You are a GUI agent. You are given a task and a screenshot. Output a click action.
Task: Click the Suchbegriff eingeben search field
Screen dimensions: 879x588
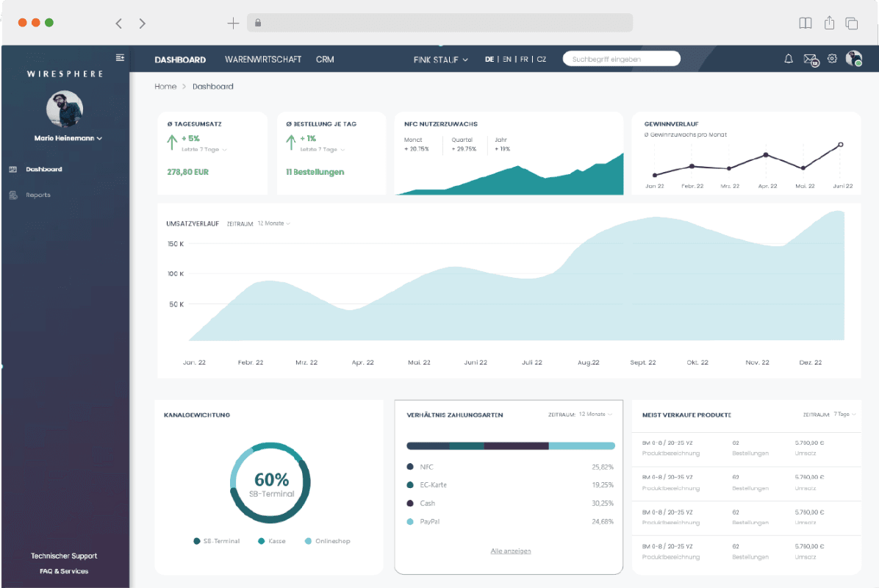[621, 59]
